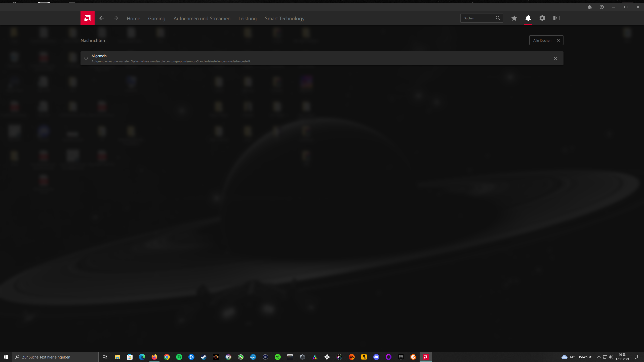Open the Home tab
Image resolution: width=644 pixels, height=362 pixels.
pos(133,18)
